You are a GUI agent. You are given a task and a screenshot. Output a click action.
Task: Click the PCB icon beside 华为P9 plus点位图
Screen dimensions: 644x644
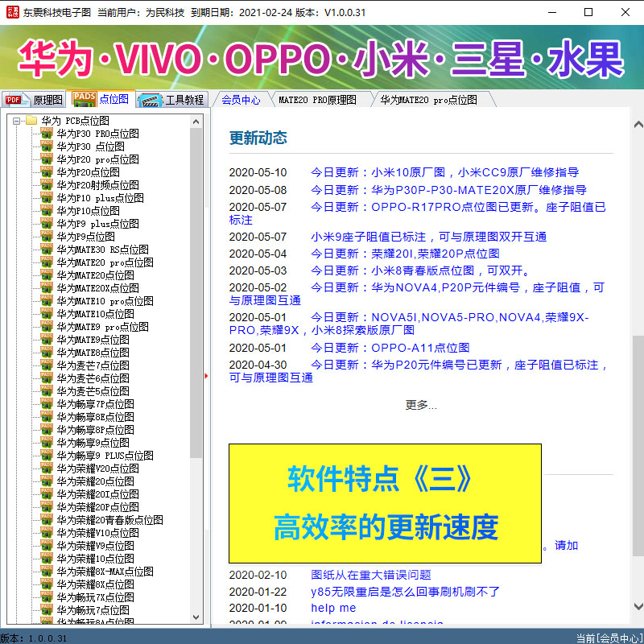click(47, 224)
